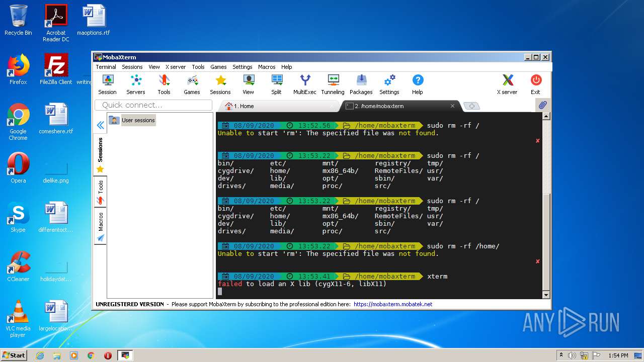Close the /home/mobaxterm terminal tab
644x362 pixels.
[452, 106]
